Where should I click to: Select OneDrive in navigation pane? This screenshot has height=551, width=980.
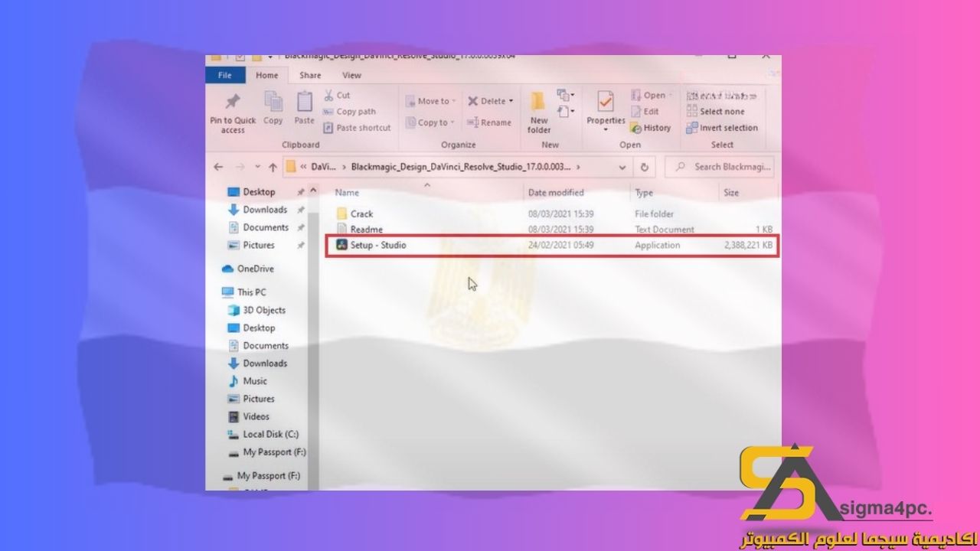point(247,269)
